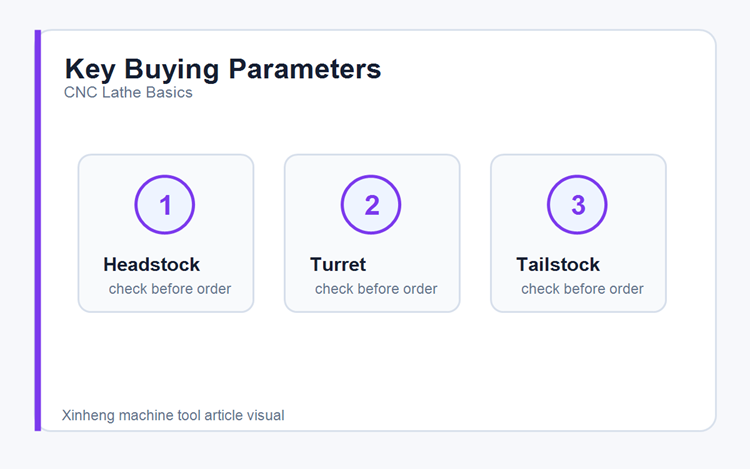Click the word Parameters in the title
Viewport: 750px width, 469px height.
coord(305,69)
